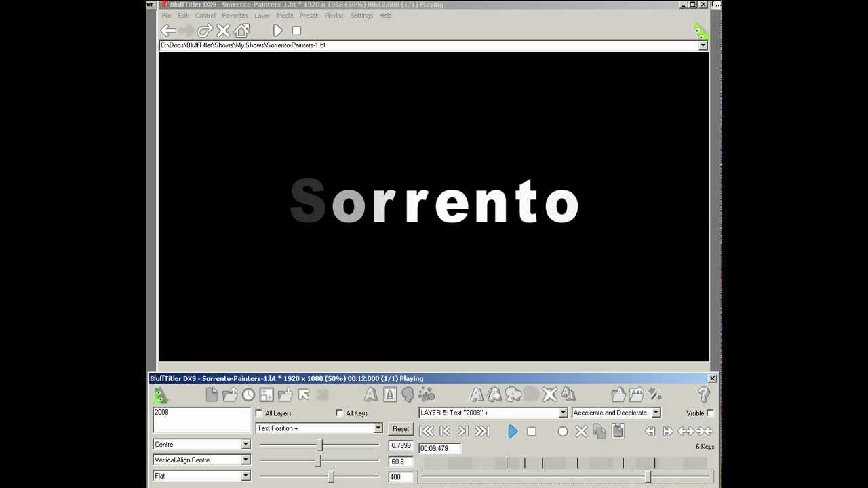Open the Centre alignment dropdown
The width and height of the screenshot is (868, 488).
point(245,445)
